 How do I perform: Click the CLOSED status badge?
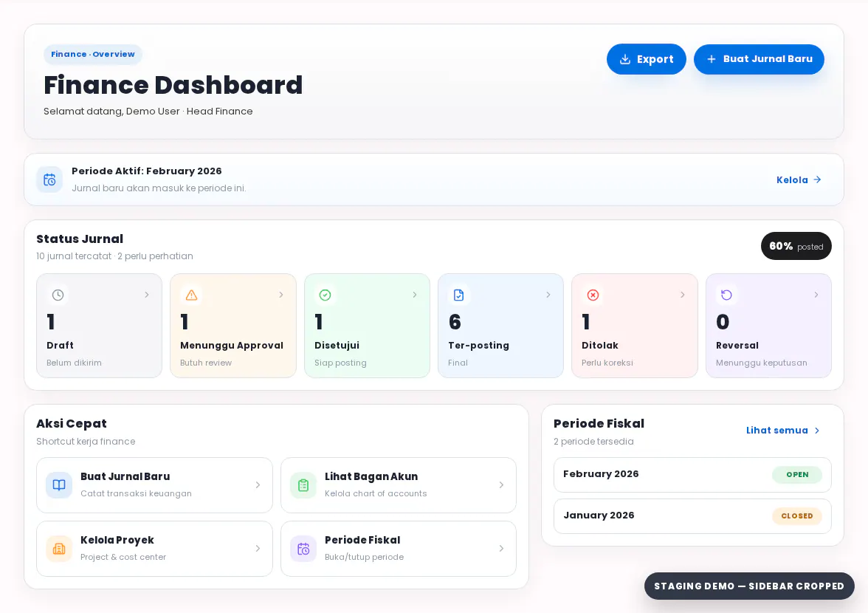797,516
